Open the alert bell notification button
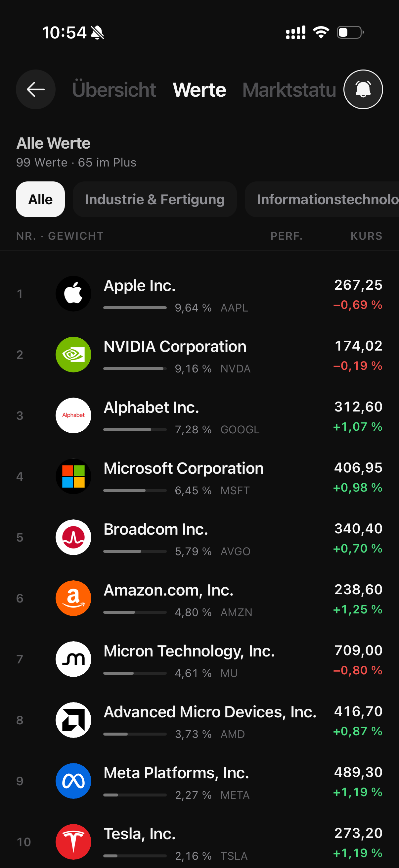Screen dimensions: 399x868 [363, 89]
